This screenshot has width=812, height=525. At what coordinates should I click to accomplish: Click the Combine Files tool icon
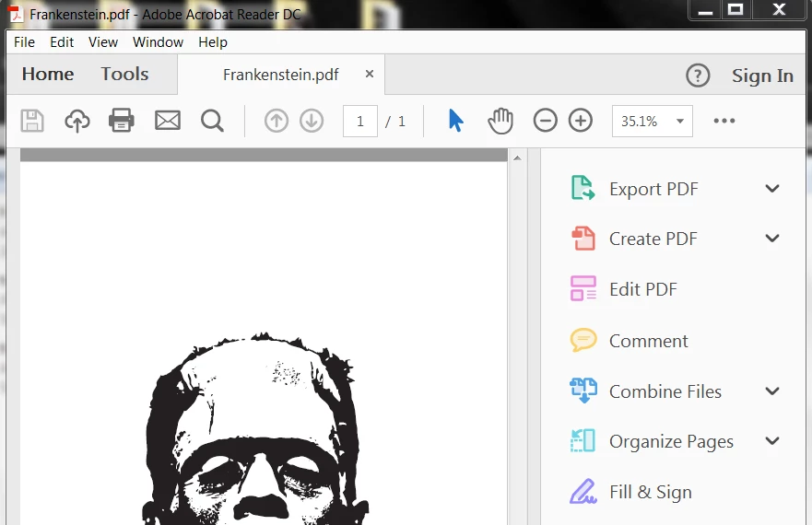tap(583, 390)
